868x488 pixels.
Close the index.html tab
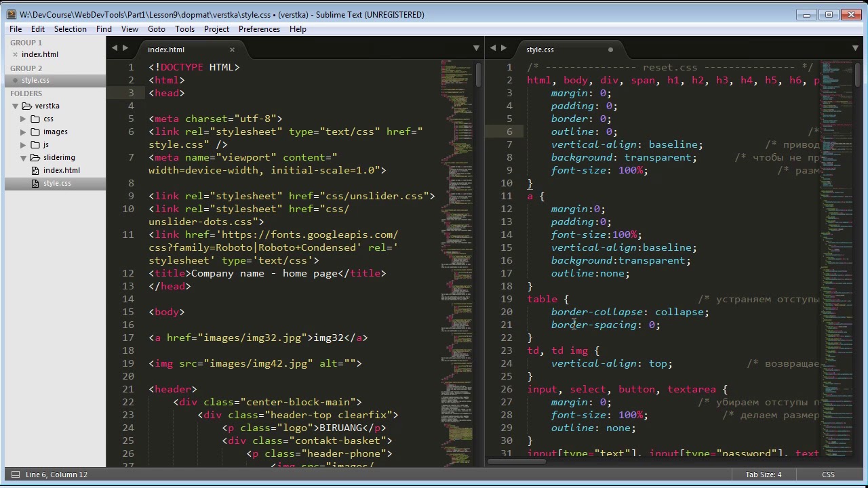click(x=232, y=49)
